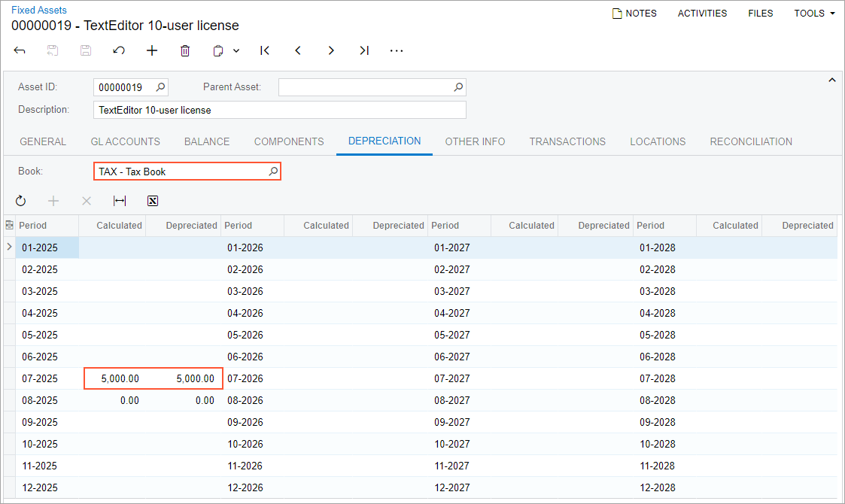This screenshot has height=504, width=845.
Task: Open the Transactions tab
Action: click(x=567, y=141)
